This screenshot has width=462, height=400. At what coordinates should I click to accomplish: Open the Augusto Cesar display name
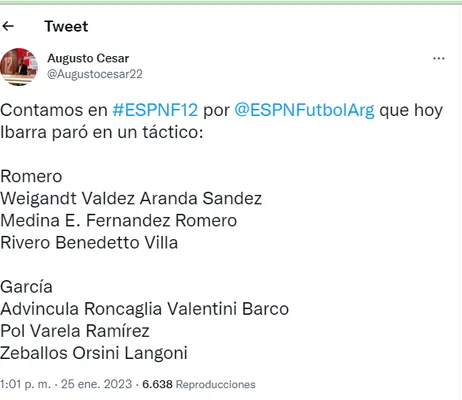pos(88,58)
